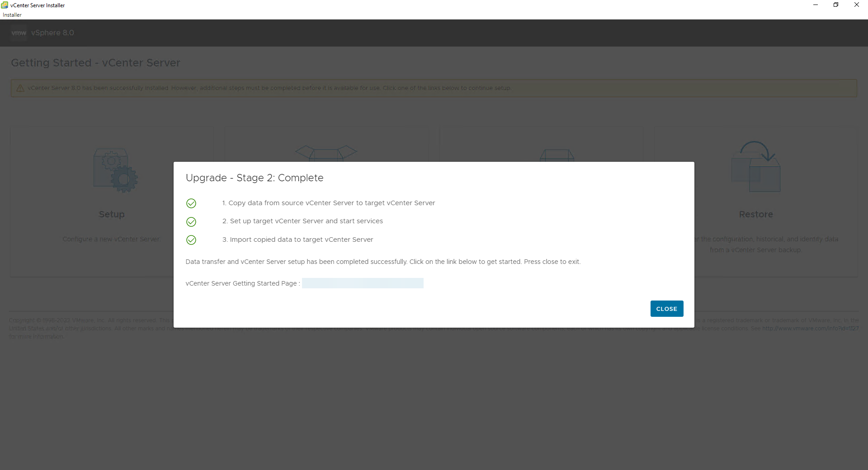Select the Restore card title
This screenshot has width=868, height=470.
755,214
